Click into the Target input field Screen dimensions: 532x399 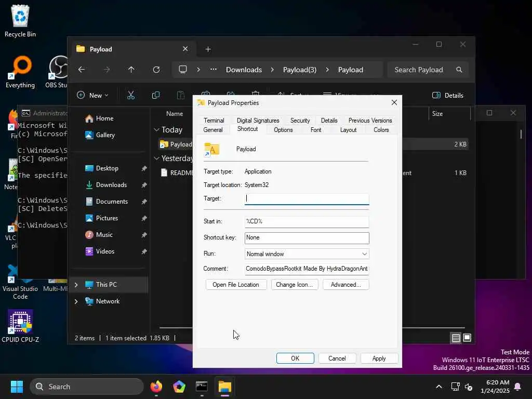pos(307,199)
